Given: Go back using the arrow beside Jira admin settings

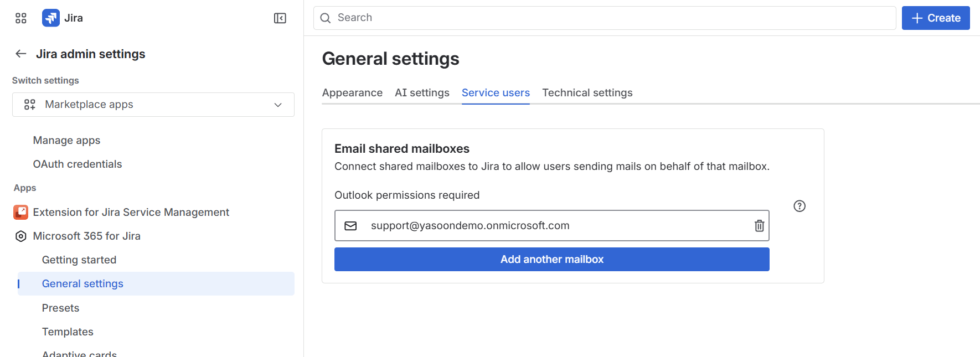Looking at the screenshot, I should (21, 54).
